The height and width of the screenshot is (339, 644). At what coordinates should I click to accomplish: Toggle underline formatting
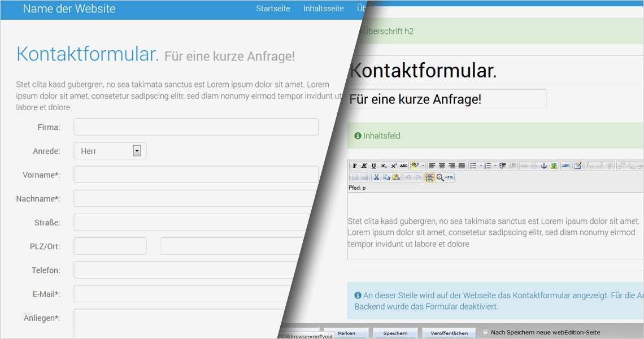click(x=374, y=166)
